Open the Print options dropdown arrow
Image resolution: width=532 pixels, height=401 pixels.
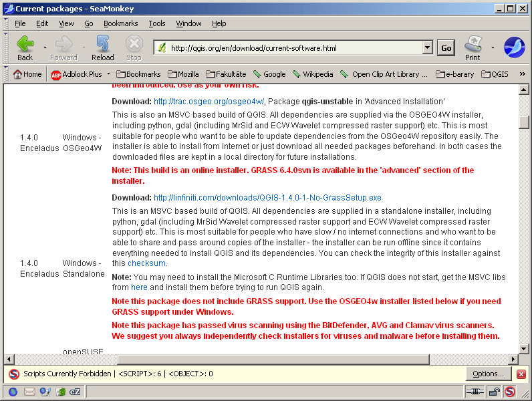click(493, 48)
